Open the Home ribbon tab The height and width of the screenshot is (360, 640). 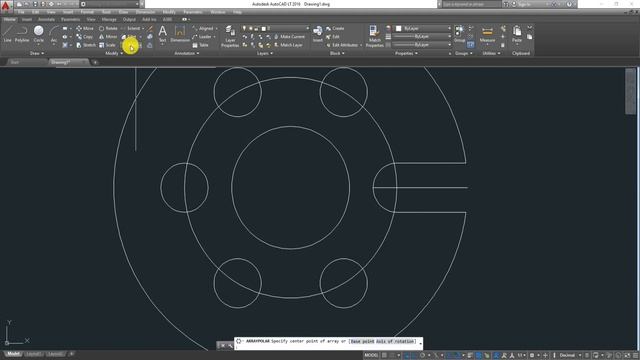[9, 19]
